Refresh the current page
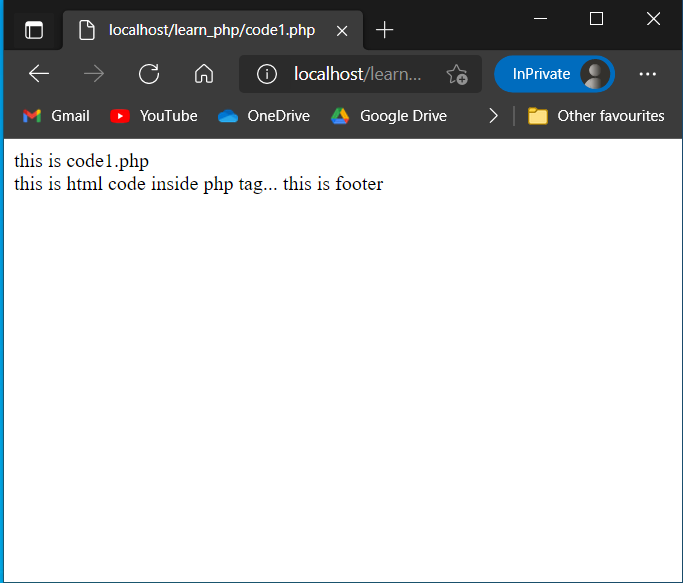Screen dimensions: 683x583 point(149,74)
